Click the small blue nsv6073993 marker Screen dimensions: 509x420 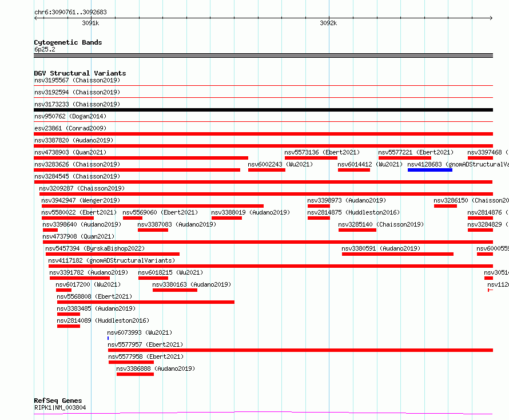(108, 338)
